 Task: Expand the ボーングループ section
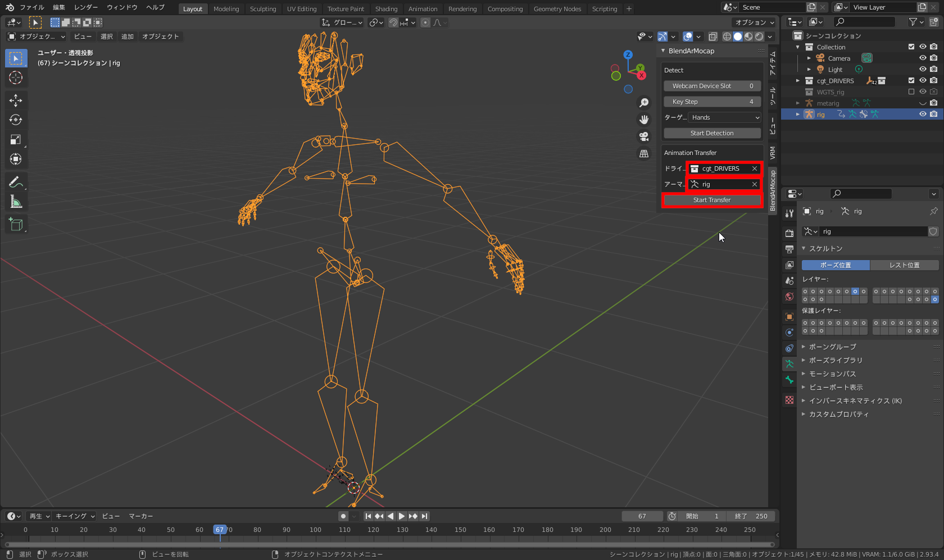[x=833, y=347]
